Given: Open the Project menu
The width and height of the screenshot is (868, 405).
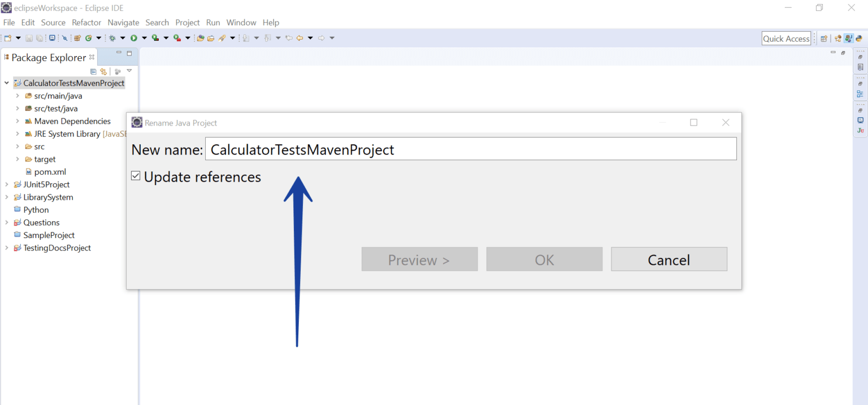Looking at the screenshot, I should pos(187,23).
